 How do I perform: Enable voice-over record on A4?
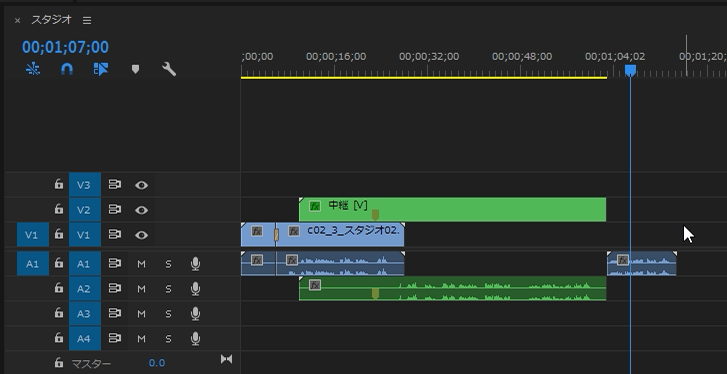(x=196, y=339)
